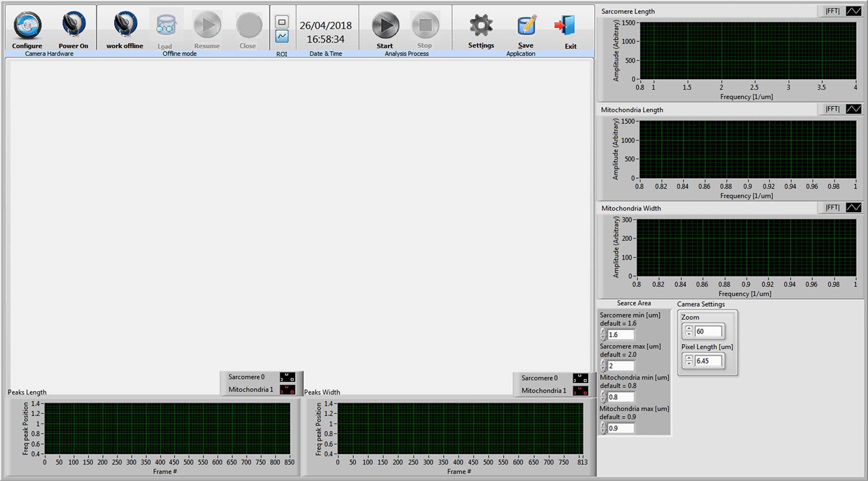Screen dimensions: 868x481
Task: Open the Settings gear icon
Action: click(481, 26)
